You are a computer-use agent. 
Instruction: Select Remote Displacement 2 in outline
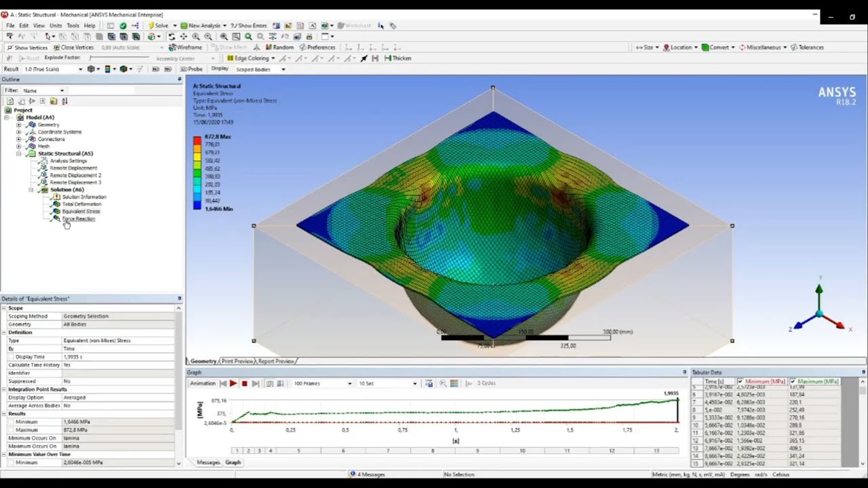click(x=75, y=175)
